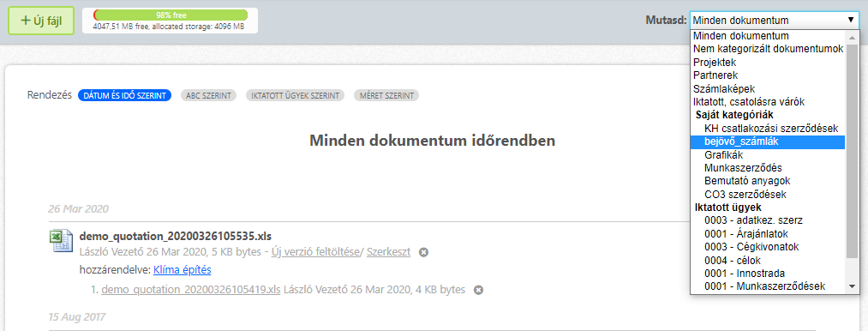The image size is (868, 331).
Task: Click Új verzió feltöltése link
Action: tap(315, 252)
